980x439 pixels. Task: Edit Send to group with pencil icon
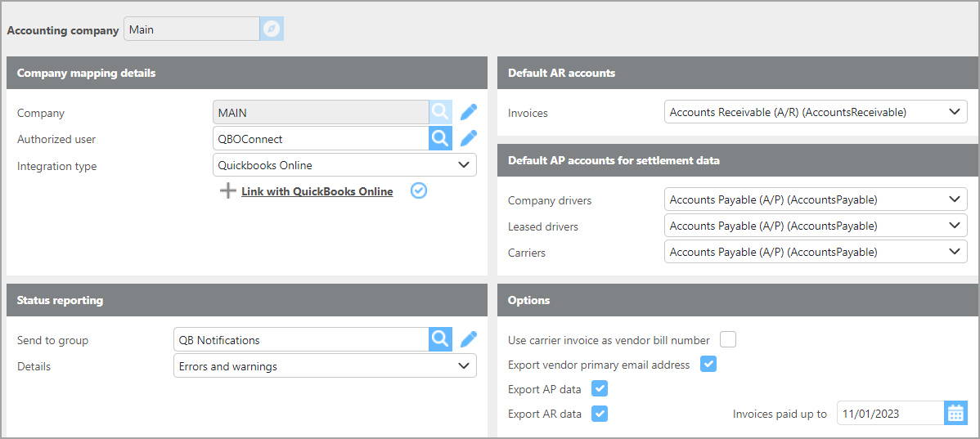tap(469, 339)
